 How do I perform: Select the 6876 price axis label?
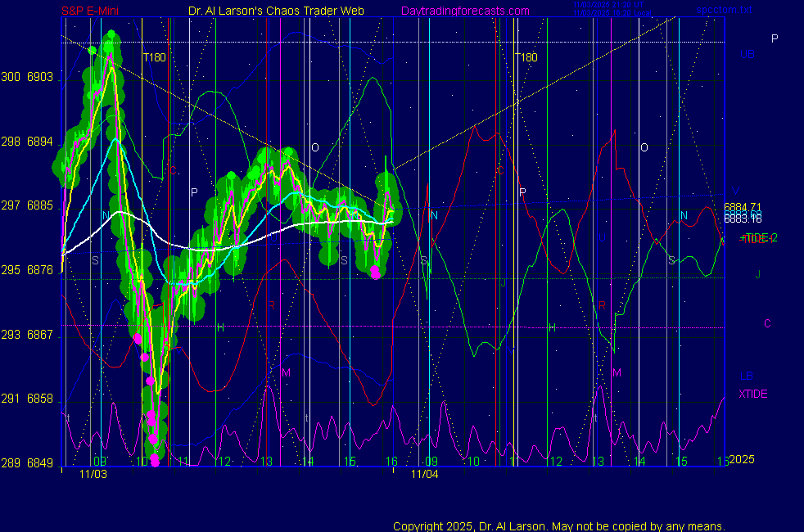point(41,270)
